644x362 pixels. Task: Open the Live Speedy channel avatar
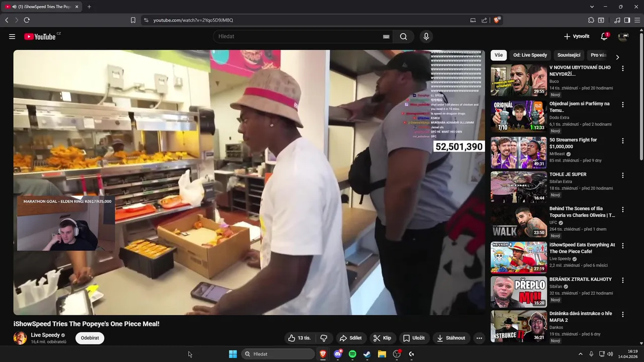coord(20,338)
